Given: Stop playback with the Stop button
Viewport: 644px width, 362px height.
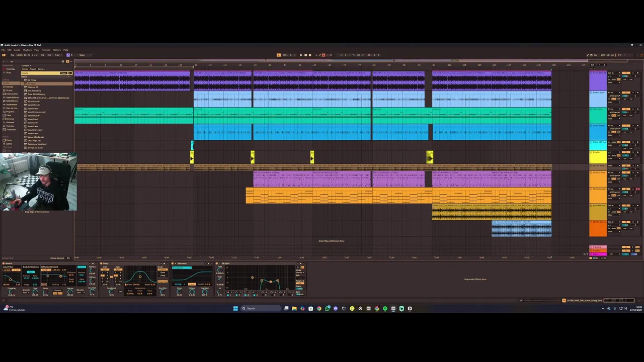Looking at the screenshot, I should [x=305, y=55].
